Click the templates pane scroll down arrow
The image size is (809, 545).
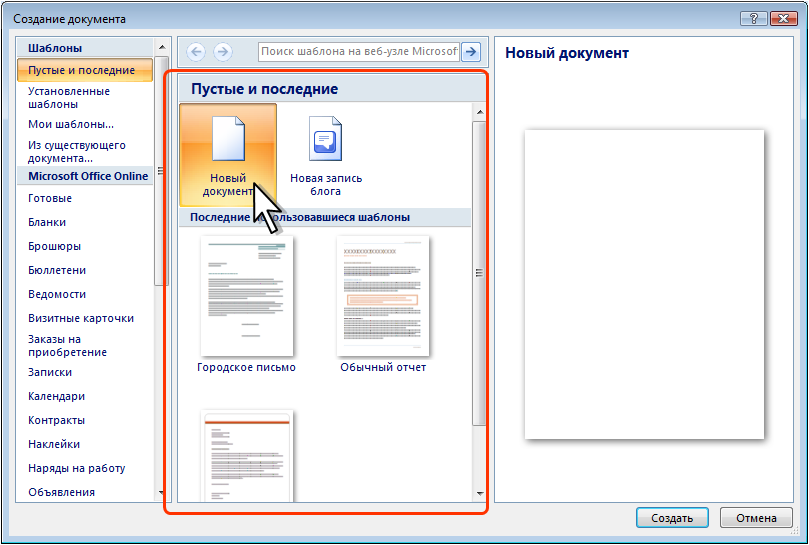tap(480, 494)
